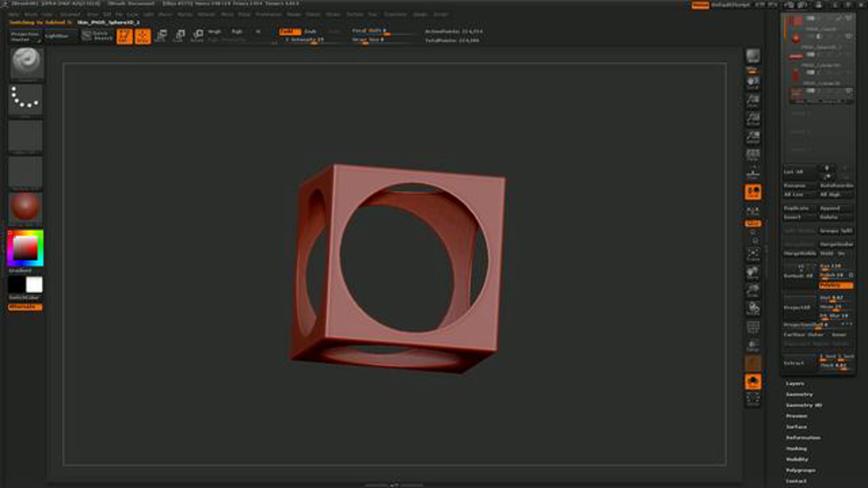Click the right-shelf Move view icon
Screen dimensions: 868x488
(x=753, y=273)
